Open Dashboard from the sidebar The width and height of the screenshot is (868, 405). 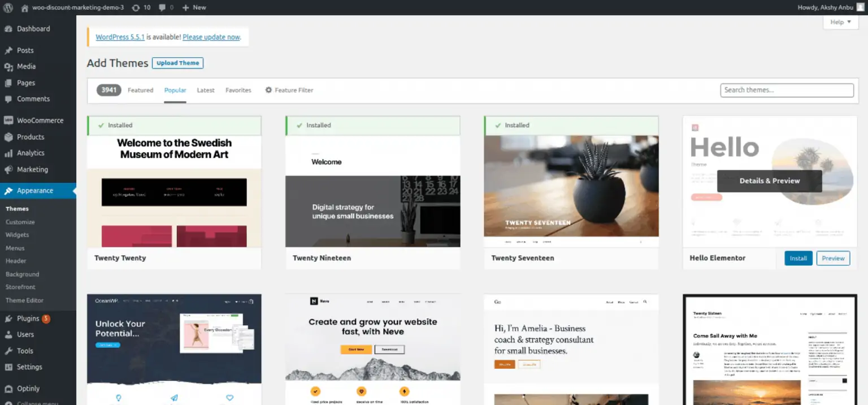33,29
